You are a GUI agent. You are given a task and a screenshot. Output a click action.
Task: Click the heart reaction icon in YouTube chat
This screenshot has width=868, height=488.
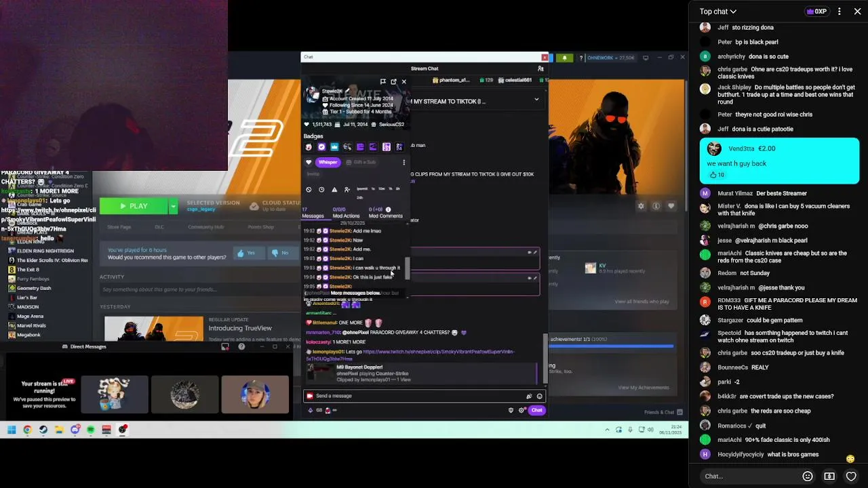[x=851, y=476]
